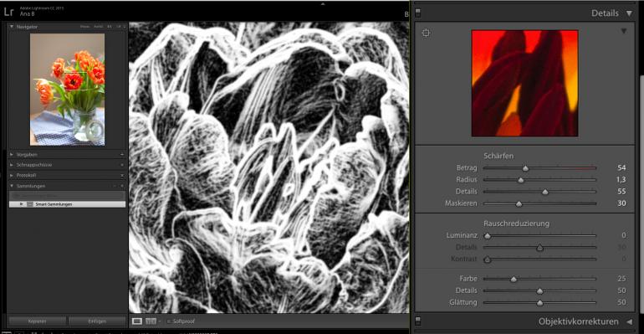This screenshot has width=644, height=334.
Task: Set Navigator zoom to fill (Ausfül.)
Action: click(99, 26)
